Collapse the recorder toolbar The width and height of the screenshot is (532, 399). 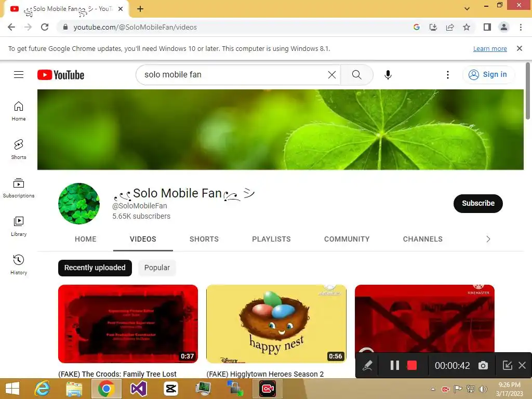(x=507, y=365)
